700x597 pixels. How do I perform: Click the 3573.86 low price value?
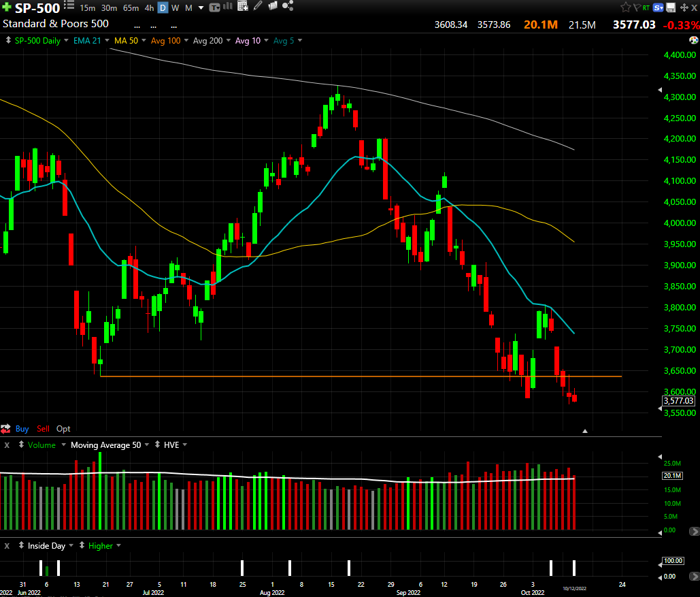[494, 25]
